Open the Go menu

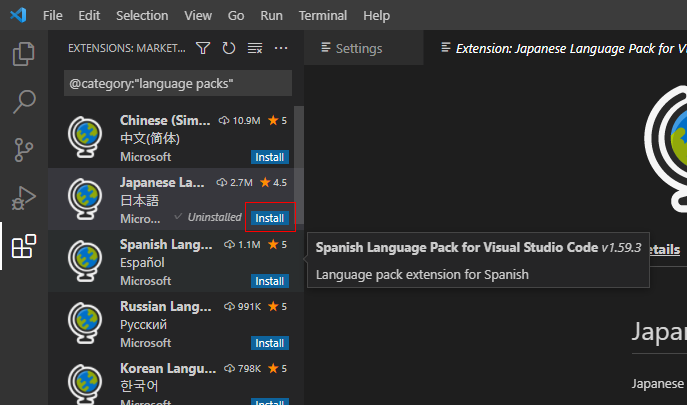click(236, 15)
